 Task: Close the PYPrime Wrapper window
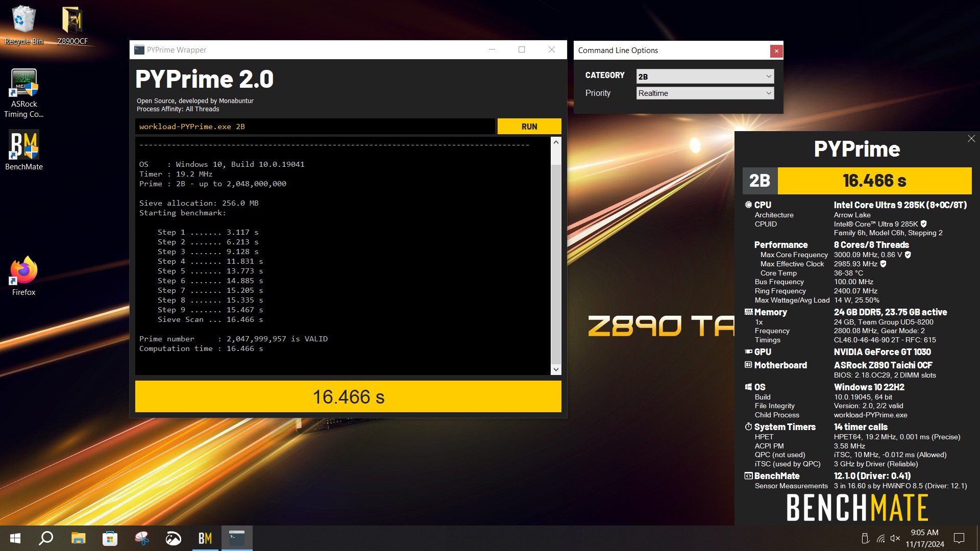(x=552, y=49)
